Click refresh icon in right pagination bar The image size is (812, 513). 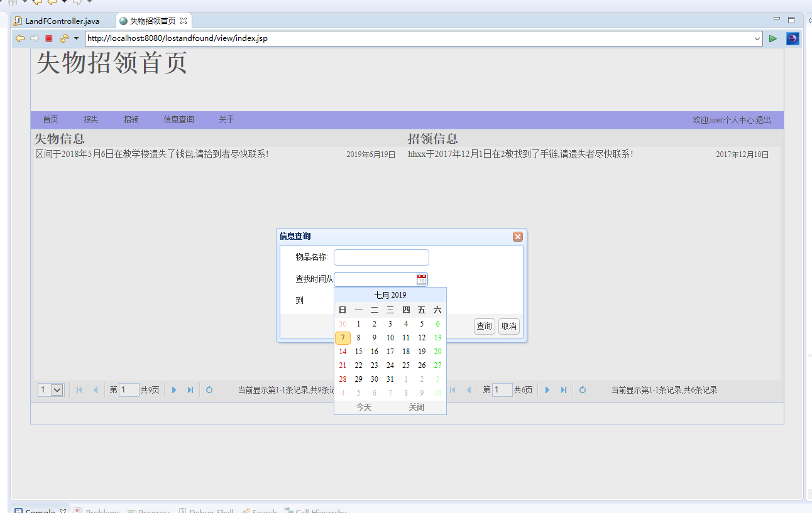point(583,390)
